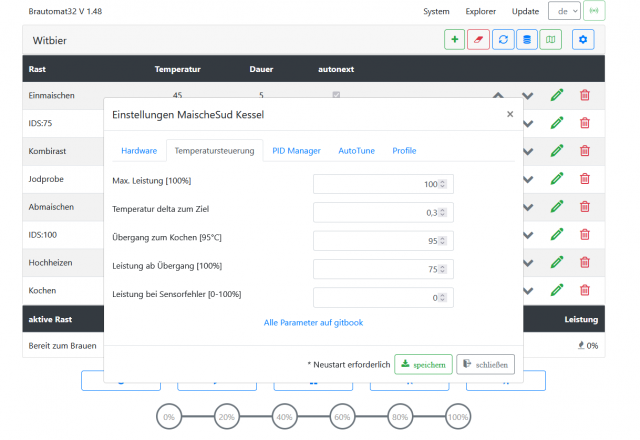640x440 pixels.
Task: Delete the Kochen row
Action: click(584, 290)
